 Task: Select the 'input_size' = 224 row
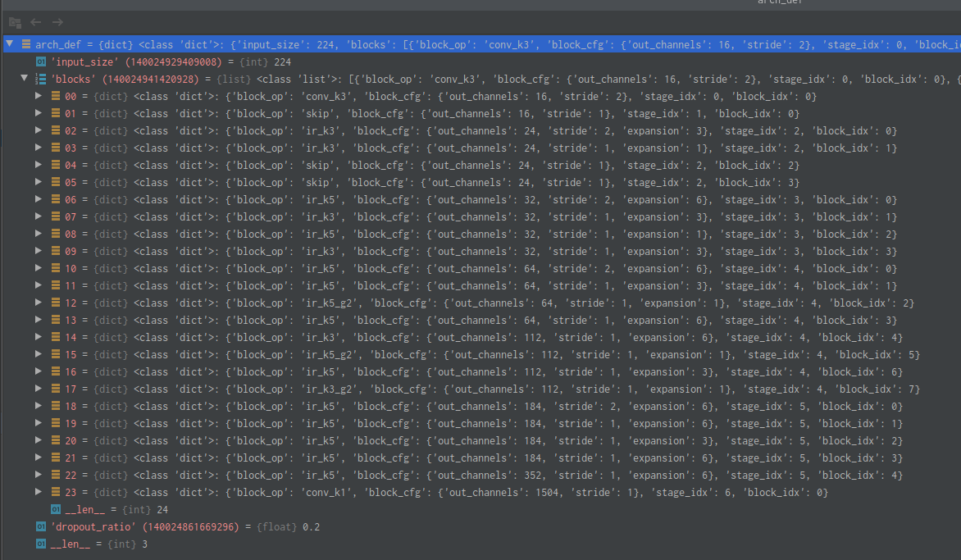tap(481, 61)
